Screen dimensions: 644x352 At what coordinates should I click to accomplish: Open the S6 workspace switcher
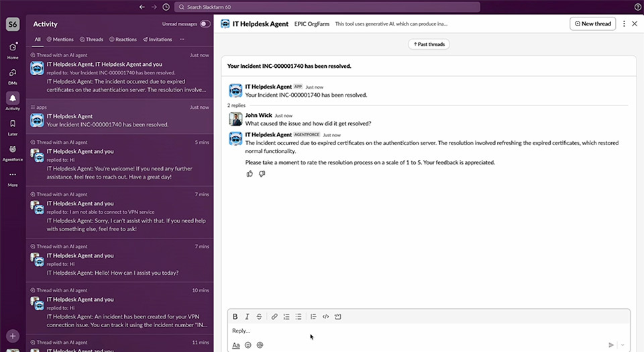(13, 24)
